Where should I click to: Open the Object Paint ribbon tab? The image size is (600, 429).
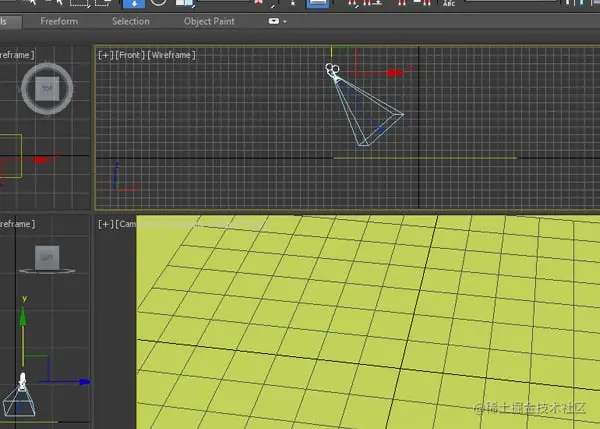pyautogui.click(x=209, y=21)
